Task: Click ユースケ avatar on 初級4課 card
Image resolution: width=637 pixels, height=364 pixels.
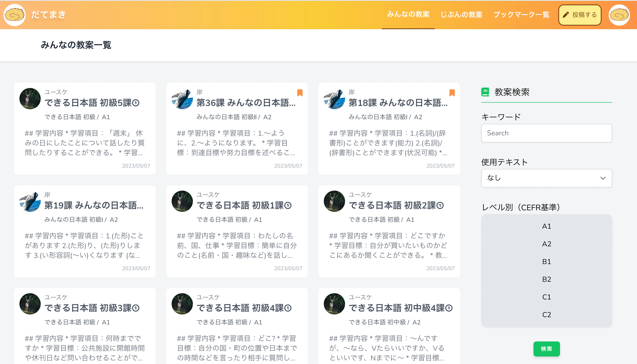Action: 182,304
